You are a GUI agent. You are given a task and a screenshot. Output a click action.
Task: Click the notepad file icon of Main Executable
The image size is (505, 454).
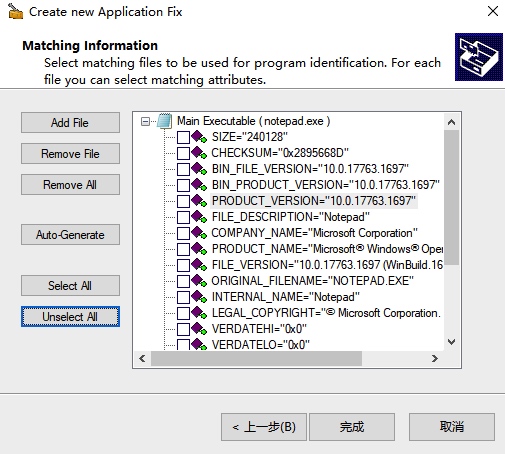(165, 121)
